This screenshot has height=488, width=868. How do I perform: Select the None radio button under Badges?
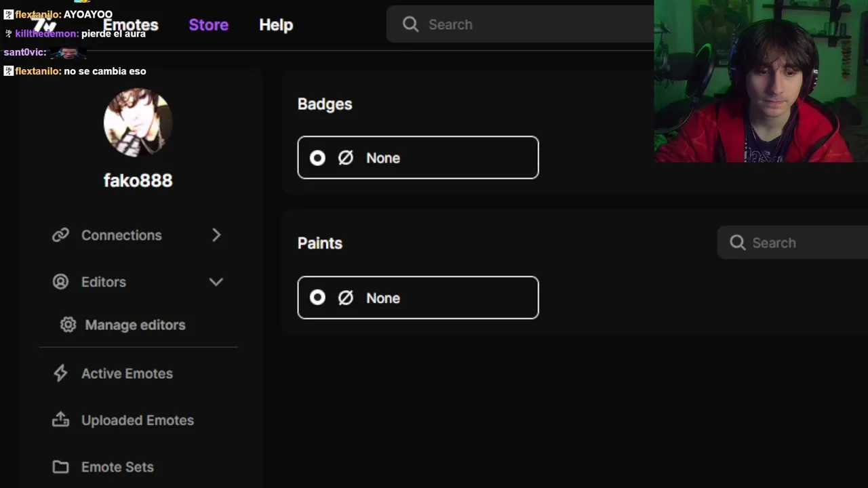click(x=317, y=158)
